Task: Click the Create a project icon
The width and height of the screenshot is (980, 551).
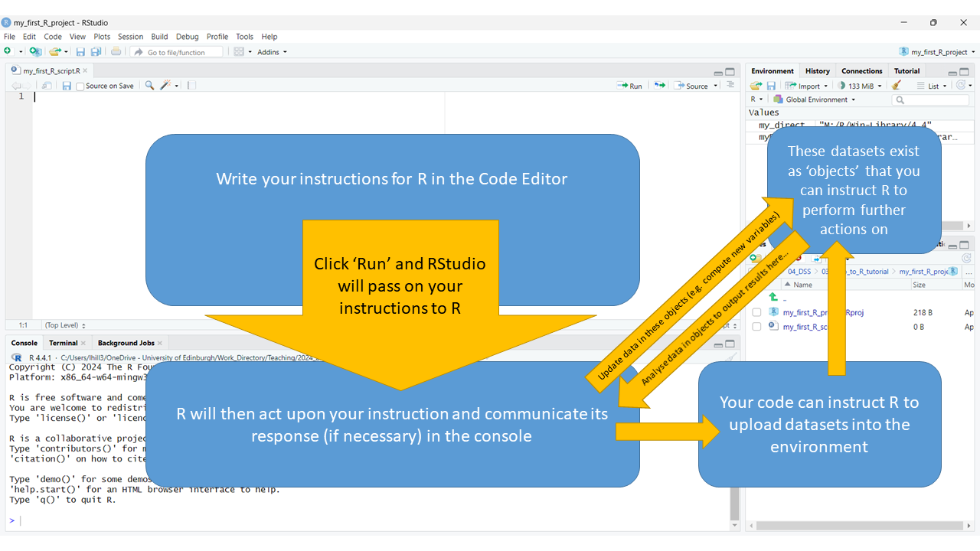Action: tap(35, 51)
